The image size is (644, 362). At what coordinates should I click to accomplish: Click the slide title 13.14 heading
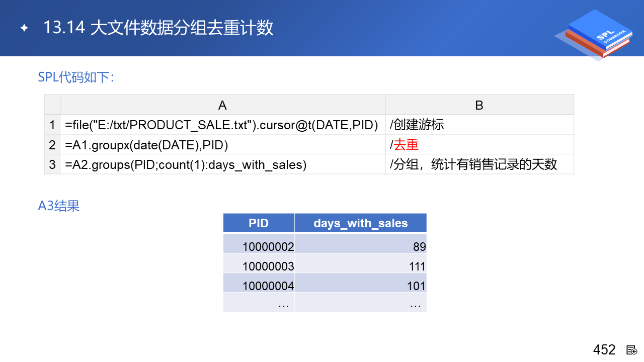tap(158, 28)
